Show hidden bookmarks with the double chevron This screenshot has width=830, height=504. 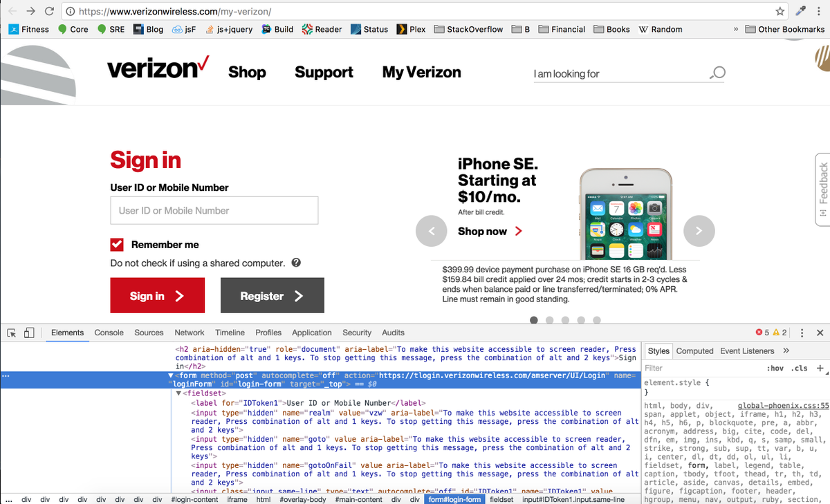(x=735, y=29)
